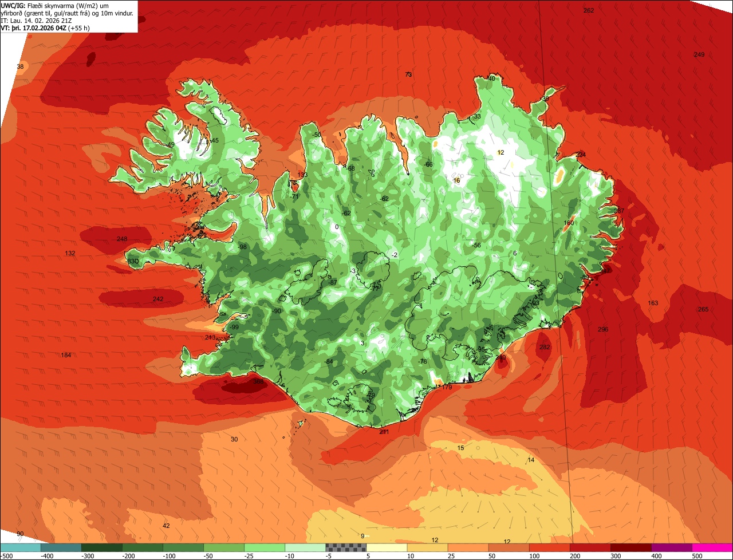Click the '-68' value in north Iceland
Viewport: 733px width, 560px height.
(351, 168)
